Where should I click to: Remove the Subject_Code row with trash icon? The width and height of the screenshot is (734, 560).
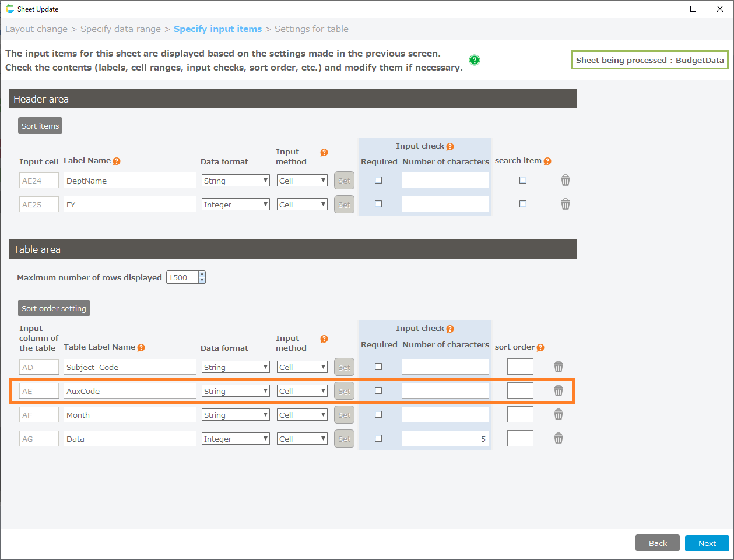[558, 367]
